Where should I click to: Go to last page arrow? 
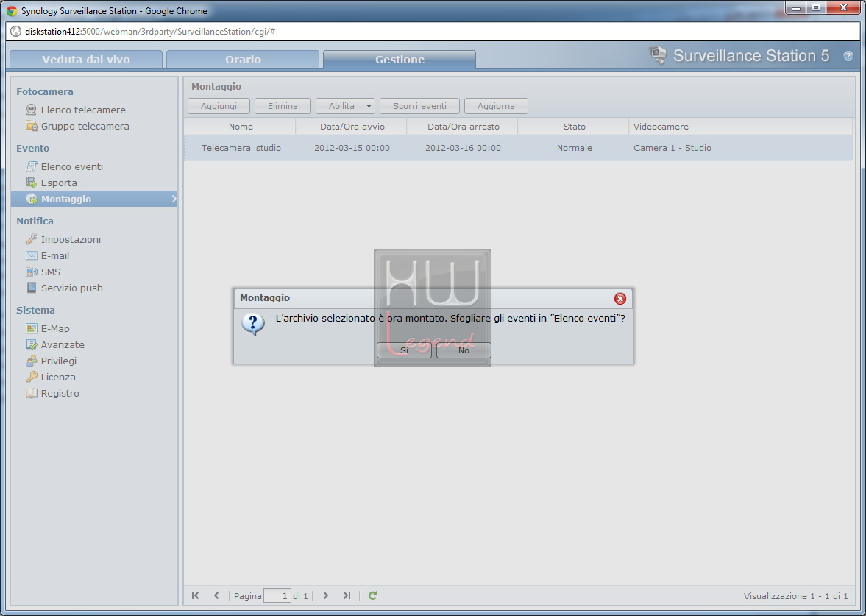click(x=347, y=595)
